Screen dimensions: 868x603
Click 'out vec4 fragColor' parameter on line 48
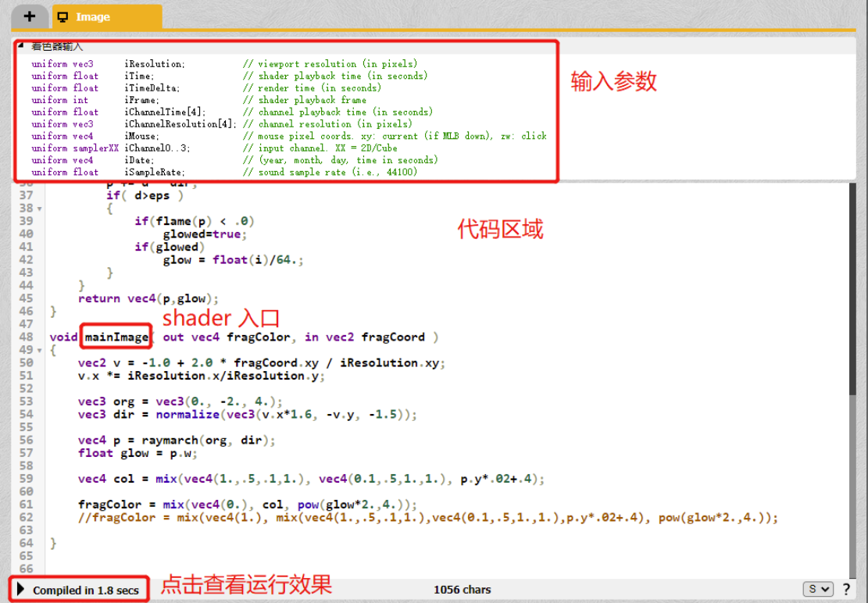[x=226, y=337]
